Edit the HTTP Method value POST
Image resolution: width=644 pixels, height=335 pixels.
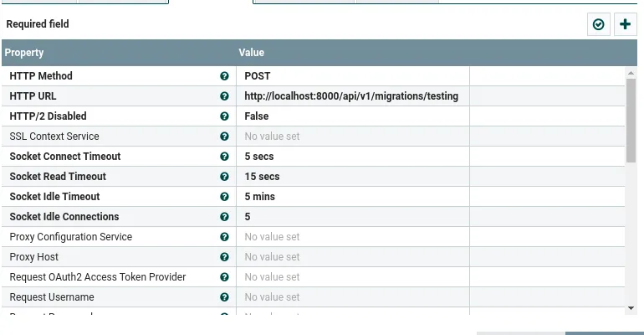click(352, 76)
